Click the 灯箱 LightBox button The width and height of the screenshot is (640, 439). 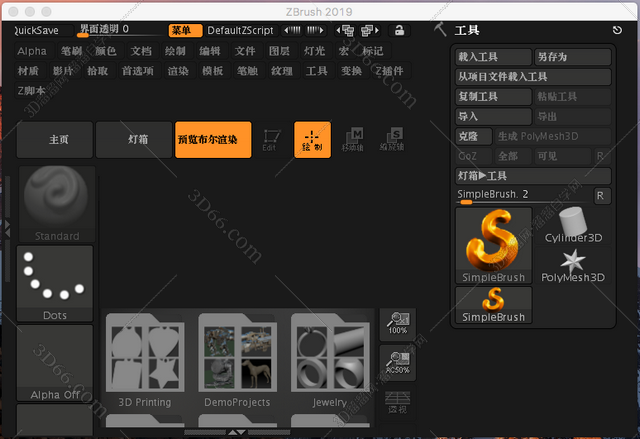click(x=134, y=140)
